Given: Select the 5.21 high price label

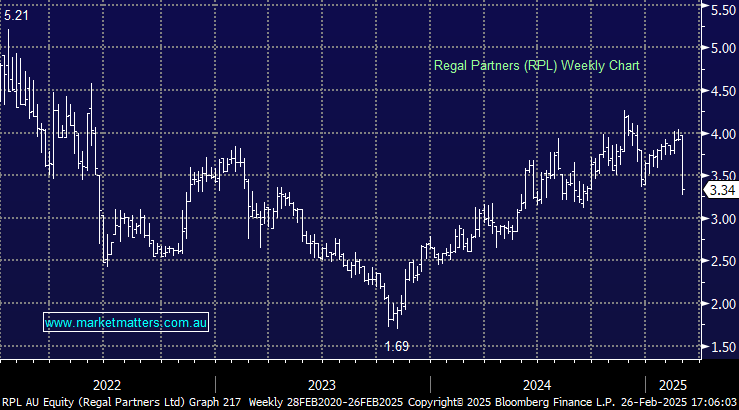Looking at the screenshot, I should click(16, 16).
